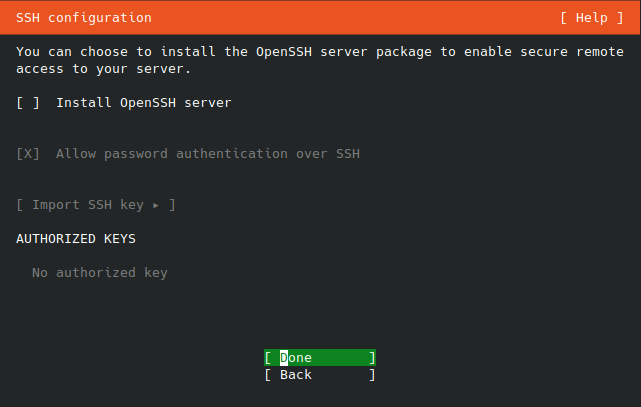Click 'Allow password authentication over SSH' label
Screen dimensions: 641x407
(x=208, y=154)
